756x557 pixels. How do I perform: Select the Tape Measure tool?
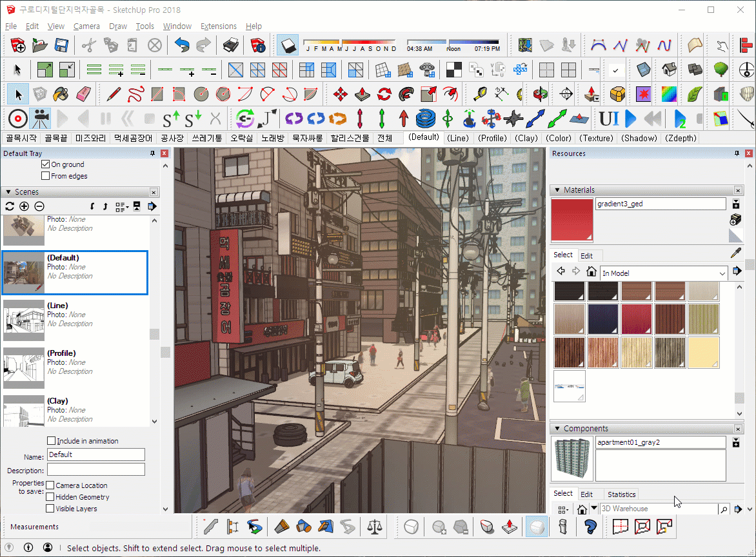(x=480, y=94)
